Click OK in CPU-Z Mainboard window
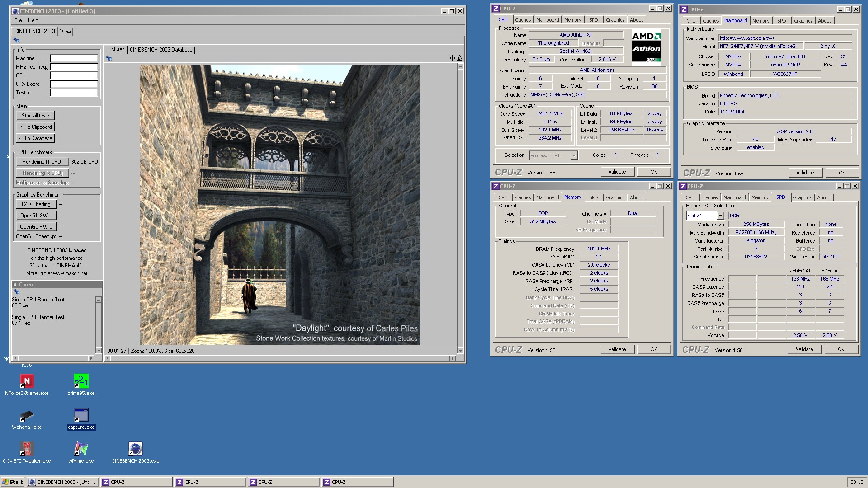This screenshot has width=868, height=488. tap(841, 173)
